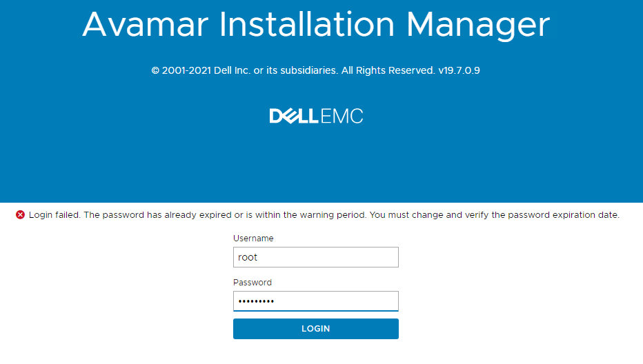Image resolution: width=643 pixels, height=364 pixels.
Task: Focus the Password input field
Action: coord(315,301)
